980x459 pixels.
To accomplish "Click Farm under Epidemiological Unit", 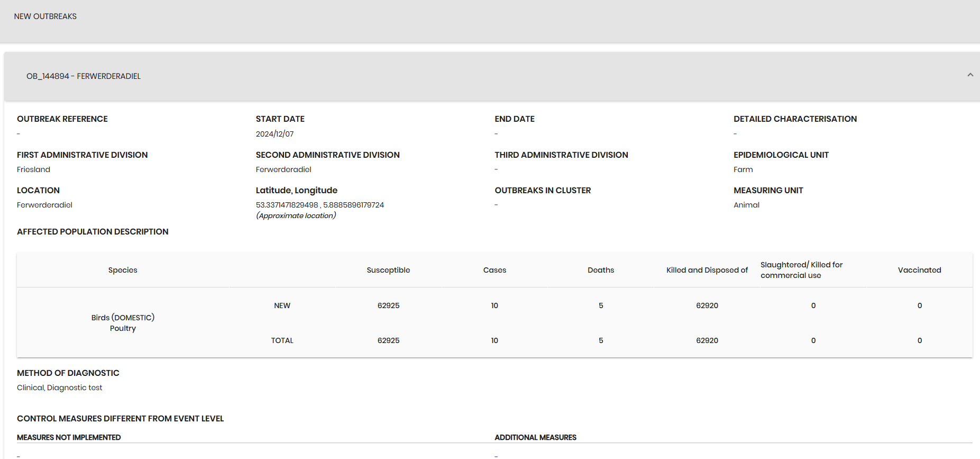I will click(x=743, y=169).
